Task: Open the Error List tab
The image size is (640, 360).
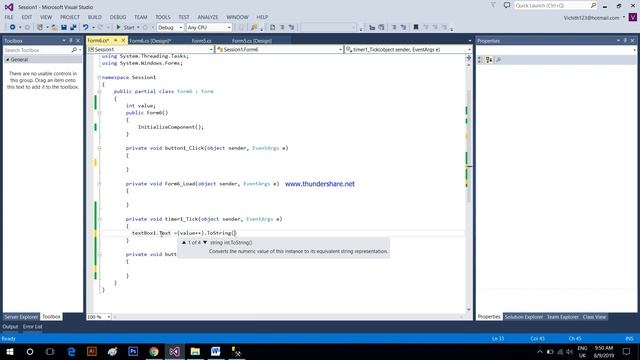Action: point(33,327)
